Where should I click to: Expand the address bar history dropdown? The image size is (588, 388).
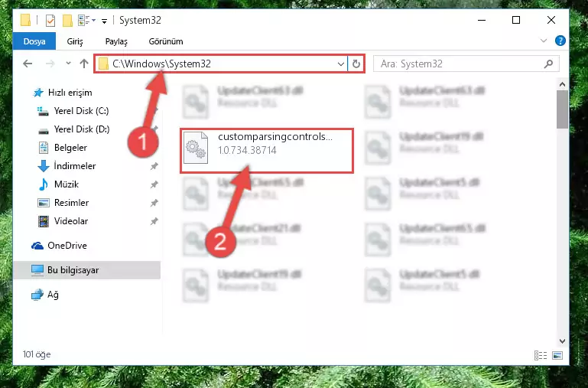coord(340,64)
